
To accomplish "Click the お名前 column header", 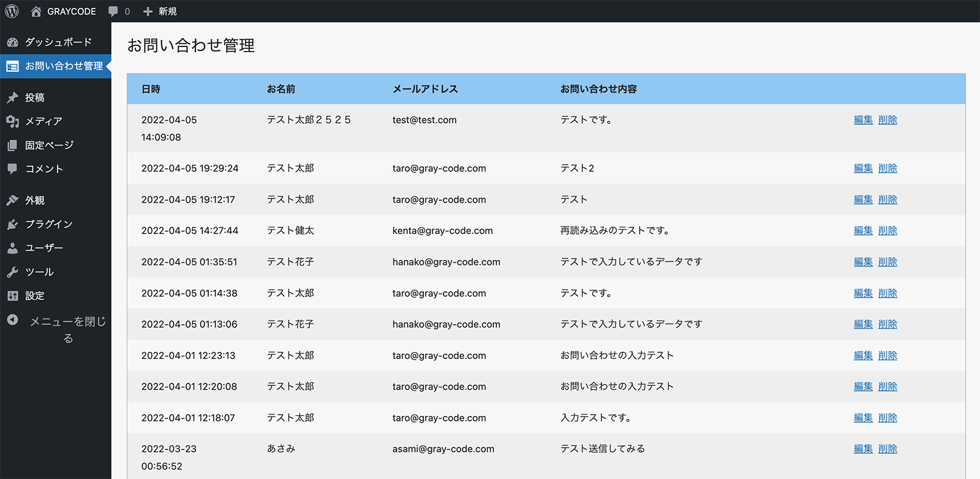I will click(281, 89).
